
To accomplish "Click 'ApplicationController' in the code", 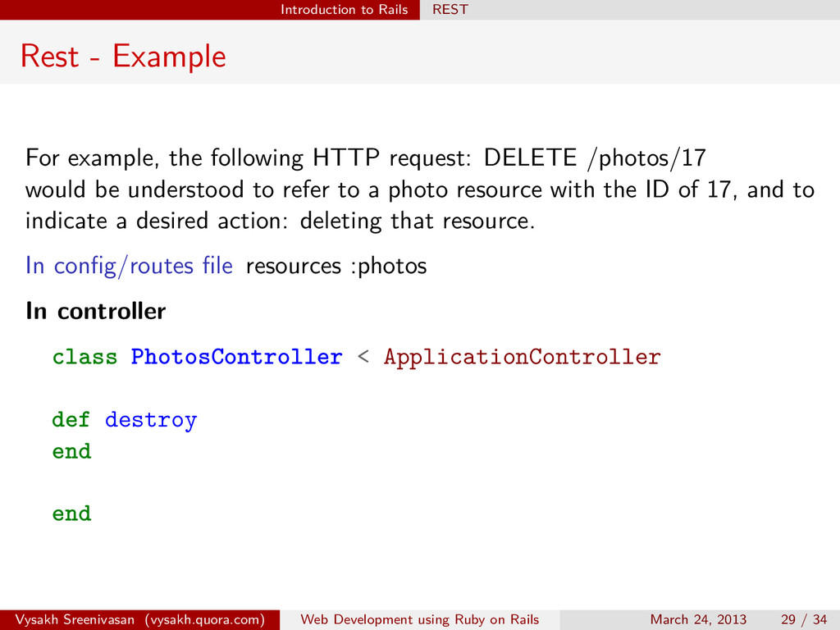I will (523, 358).
